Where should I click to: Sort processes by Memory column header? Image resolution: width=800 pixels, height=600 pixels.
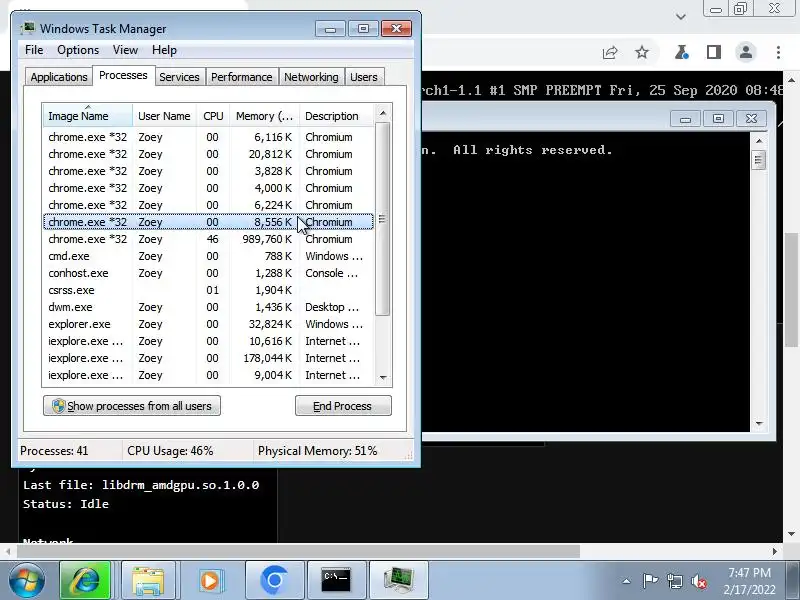click(x=264, y=116)
